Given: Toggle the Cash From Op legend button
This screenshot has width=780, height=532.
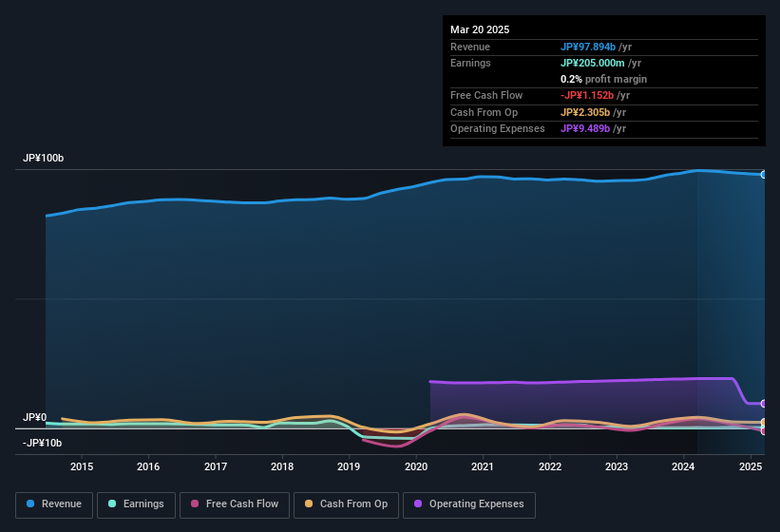Looking at the screenshot, I should 346,504.
